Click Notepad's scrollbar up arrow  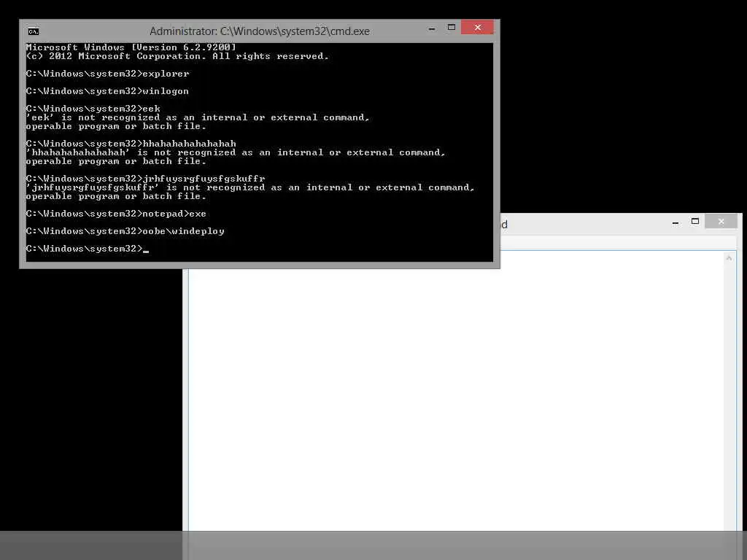point(729,258)
